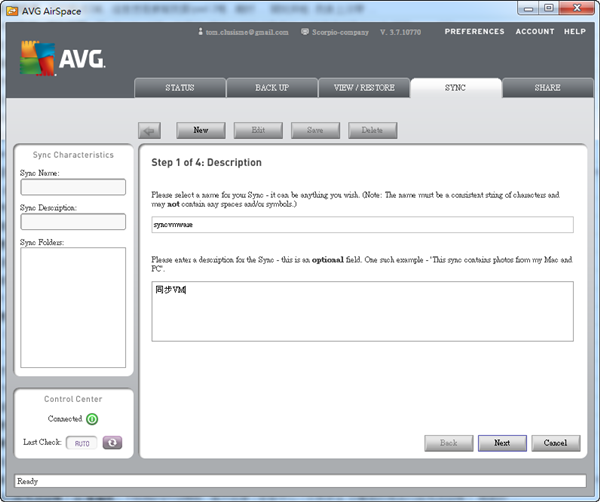Click the refresh icon beside Last Check
Viewport: 600px width, 502px height.
[x=112, y=443]
